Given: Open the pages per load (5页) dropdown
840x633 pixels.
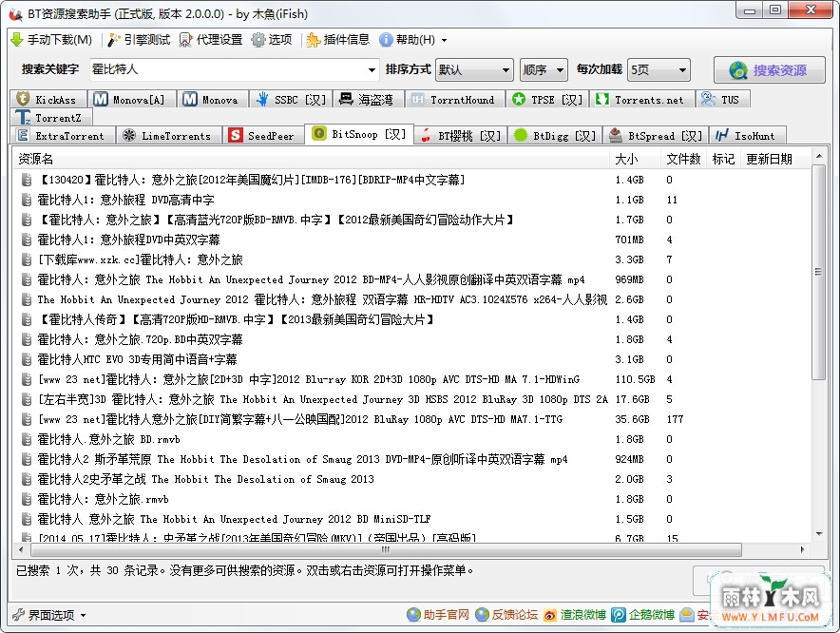Looking at the screenshot, I should coord(659,69).
